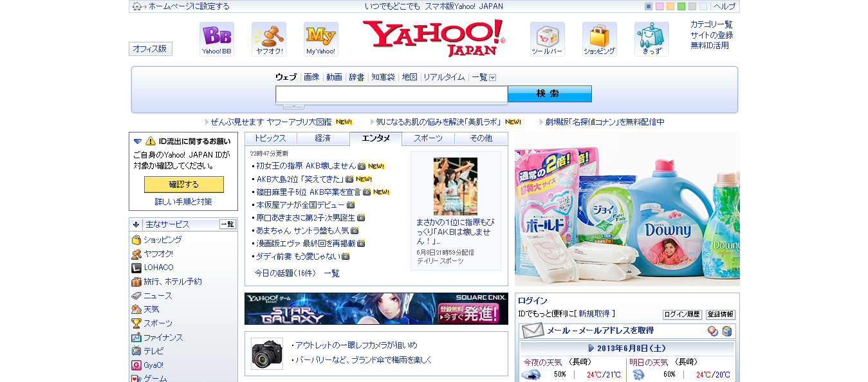868x382 pixels.
Task: Click the web search input field
Action: click(x=392, y=95)
